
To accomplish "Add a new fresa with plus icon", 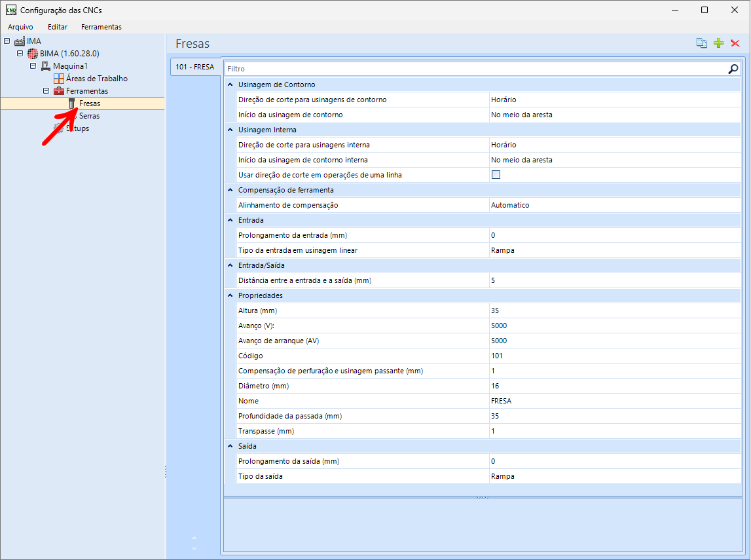I will point(718,43).
